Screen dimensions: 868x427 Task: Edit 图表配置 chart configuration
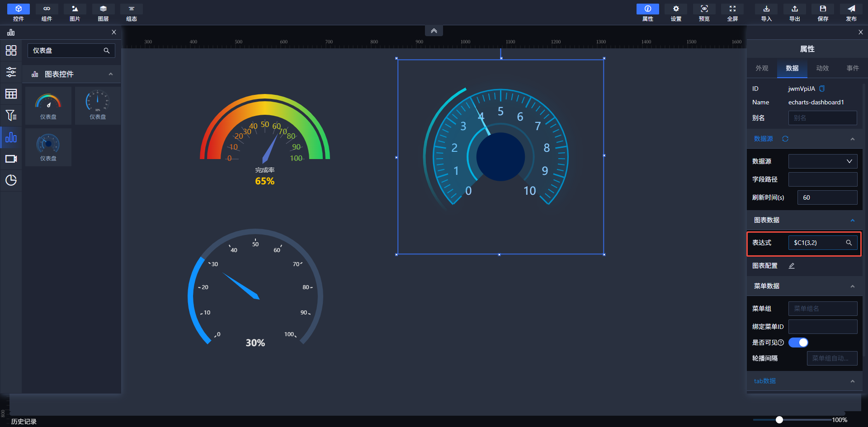tap(792, 266)
